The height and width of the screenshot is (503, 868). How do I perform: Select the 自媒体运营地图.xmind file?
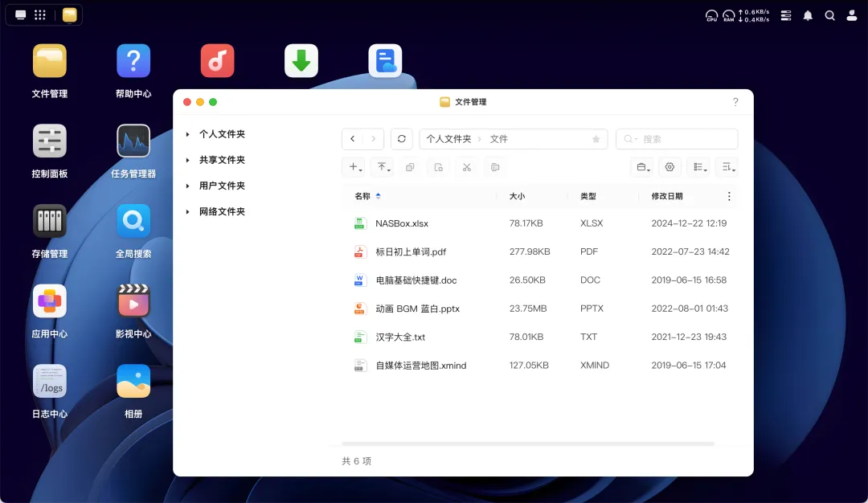pyautogui.click(x=540, y=366)
